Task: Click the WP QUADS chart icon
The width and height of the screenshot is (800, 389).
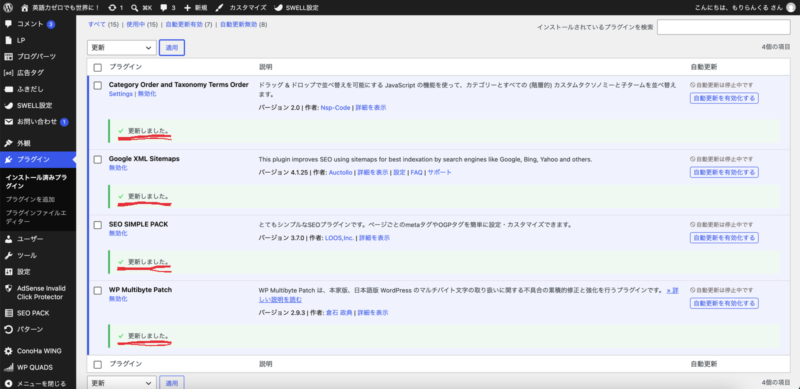Action: tap(8, 367)
